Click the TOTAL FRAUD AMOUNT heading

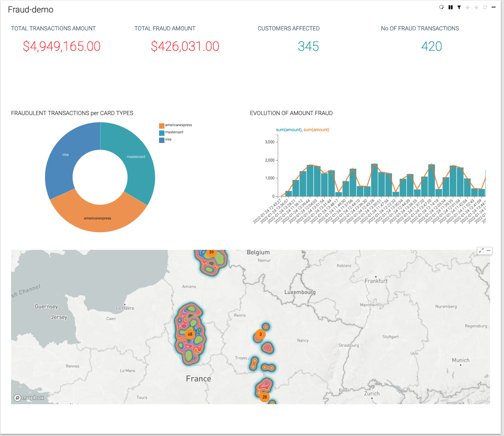pos(165,29)
